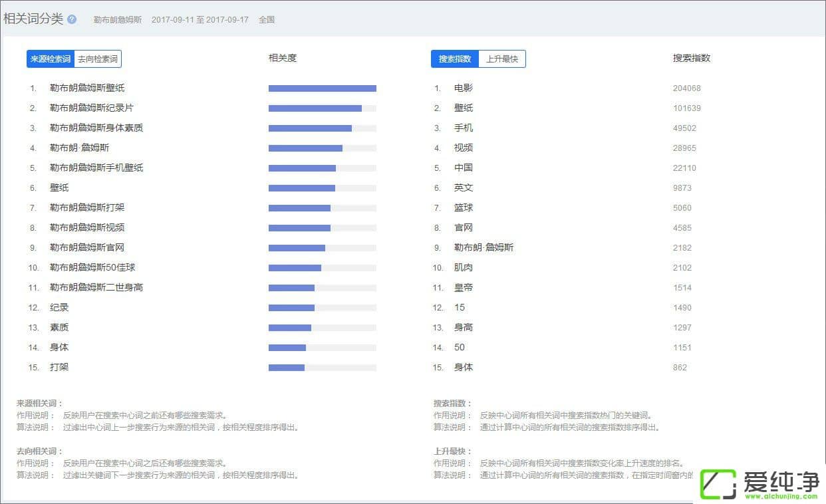Screen dimensions: 826x504
Task: Open the 勒布朗詹姆斯官网 keyword
Action: tap(87, 247)
